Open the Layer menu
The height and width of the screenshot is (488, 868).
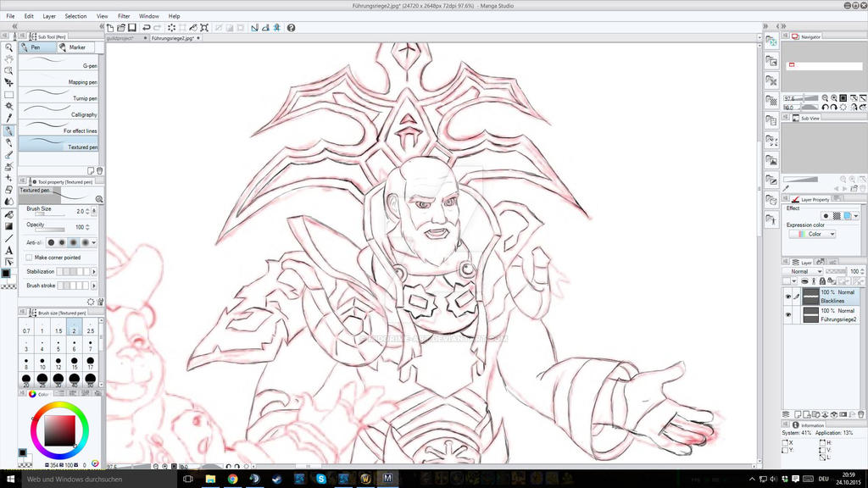(x=49, y=16)
